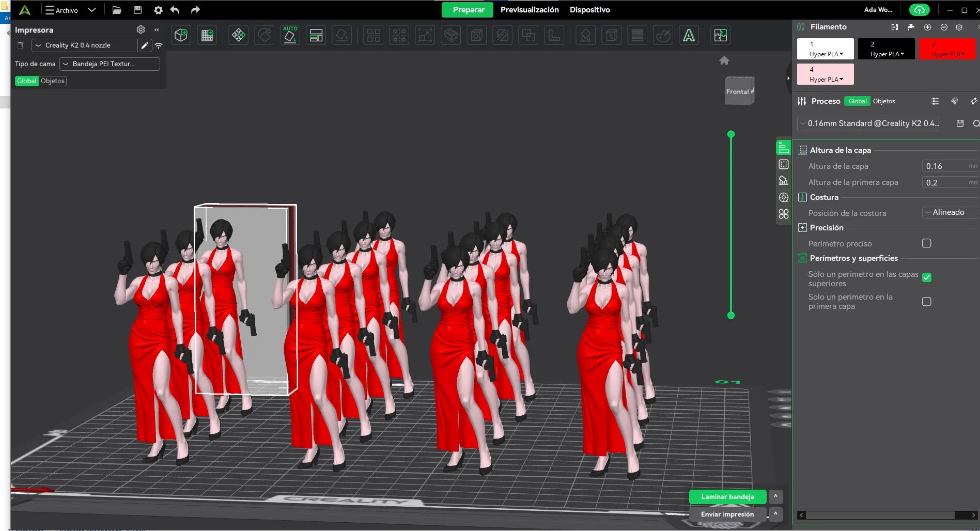The image size is (980, 531).
Task: Enable the Perímetro preciso checkbox
Action: 927,243
